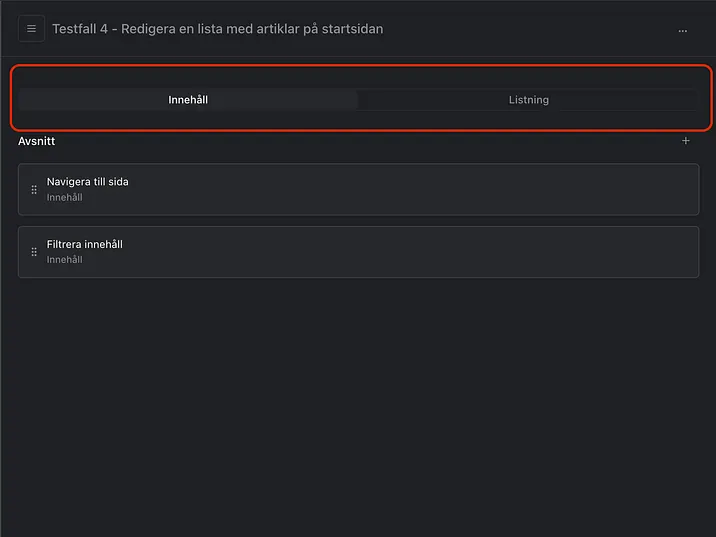Open the Navigera till sida section
This screenshot has height=537, width=716.
point(88,182)
